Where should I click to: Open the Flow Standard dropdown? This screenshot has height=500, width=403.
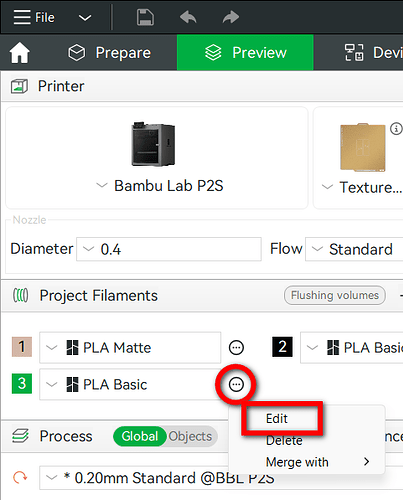(354, 249)
